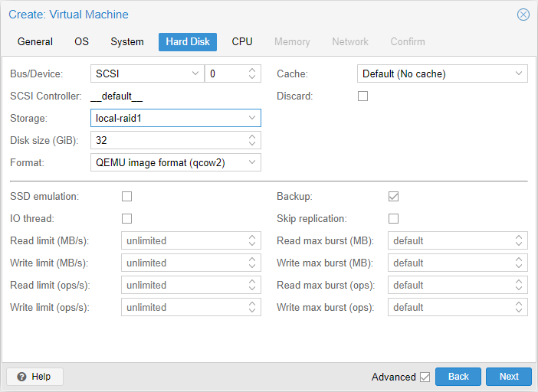Viewport: 538px width, 392px height.
Task: Click the device number spinner arrows
Action: [252, 73]
